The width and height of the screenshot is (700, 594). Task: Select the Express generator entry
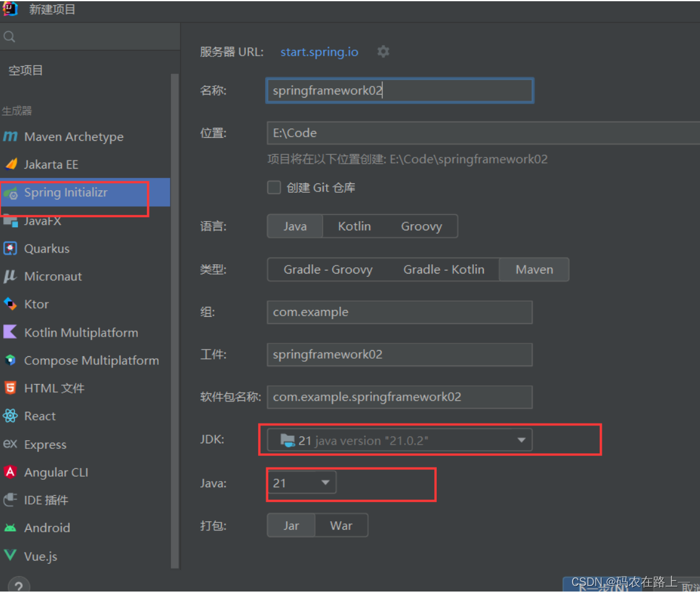pyautogui.click(x=85, y=445)
